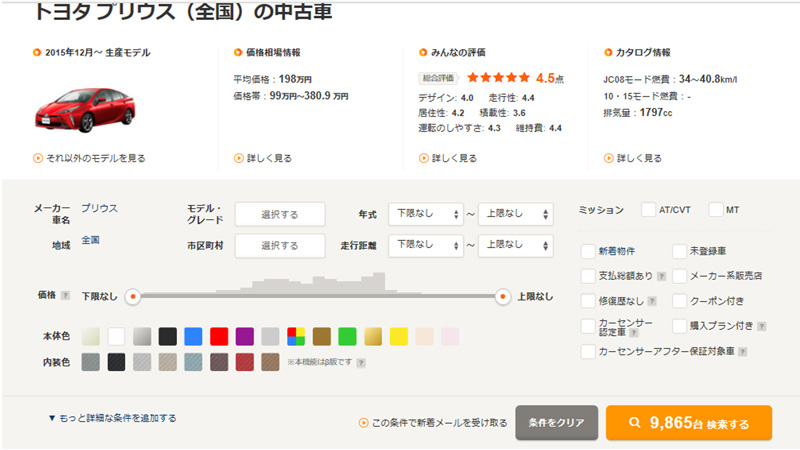Select the multicolor body color swatch
Viewport: 800px width, 450px height.
pyautogui.click(x=296, y=336)
